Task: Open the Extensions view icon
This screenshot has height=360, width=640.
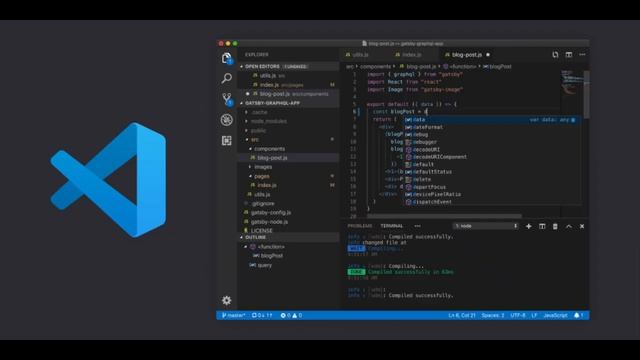Action: (x=227, y=140)
